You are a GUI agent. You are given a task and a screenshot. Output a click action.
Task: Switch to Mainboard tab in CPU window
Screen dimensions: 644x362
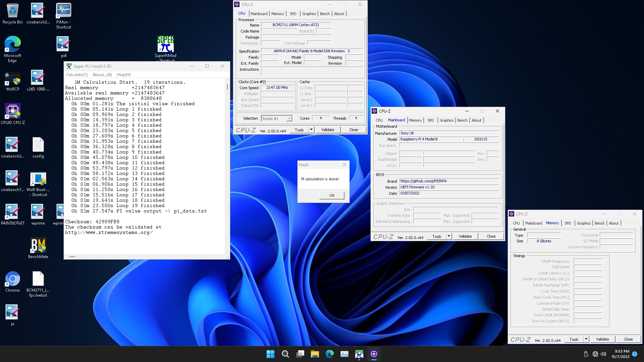coord(259,14)
